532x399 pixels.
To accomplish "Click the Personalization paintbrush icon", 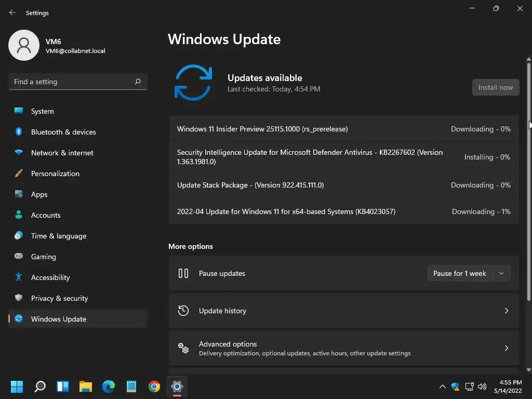I will click(19, 174).
